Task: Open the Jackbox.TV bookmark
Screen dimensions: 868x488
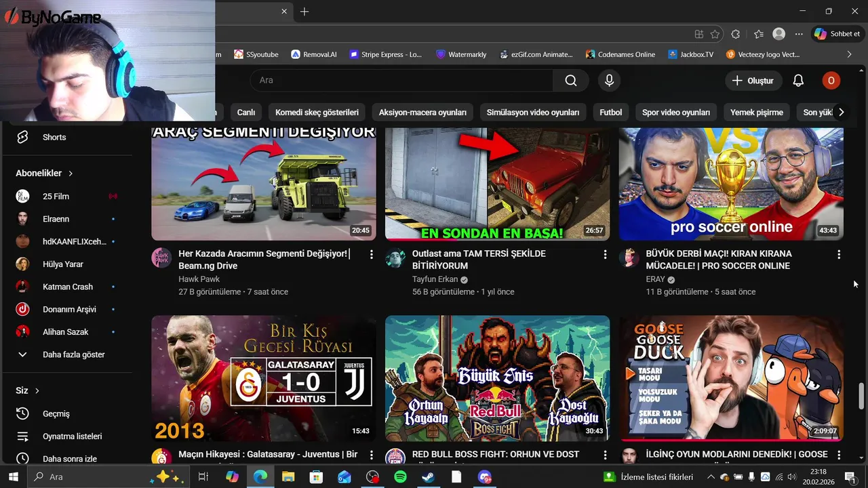Action: tap(690, 54)
